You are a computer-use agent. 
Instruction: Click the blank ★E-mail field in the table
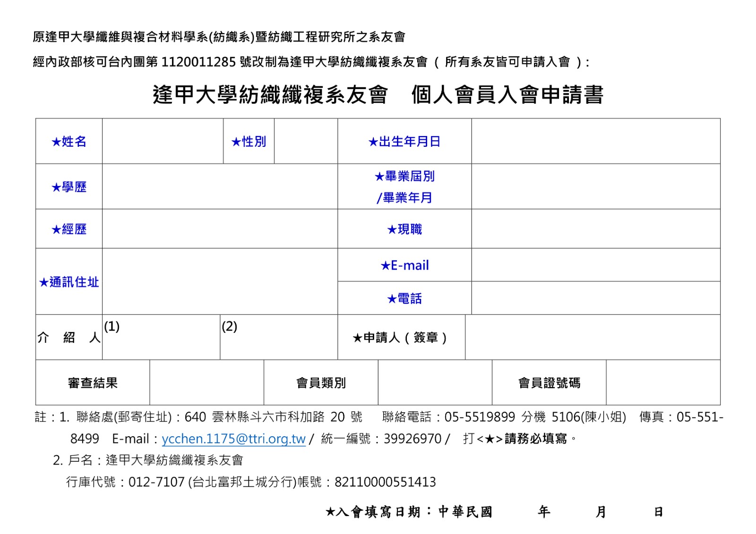coord(595,265)
